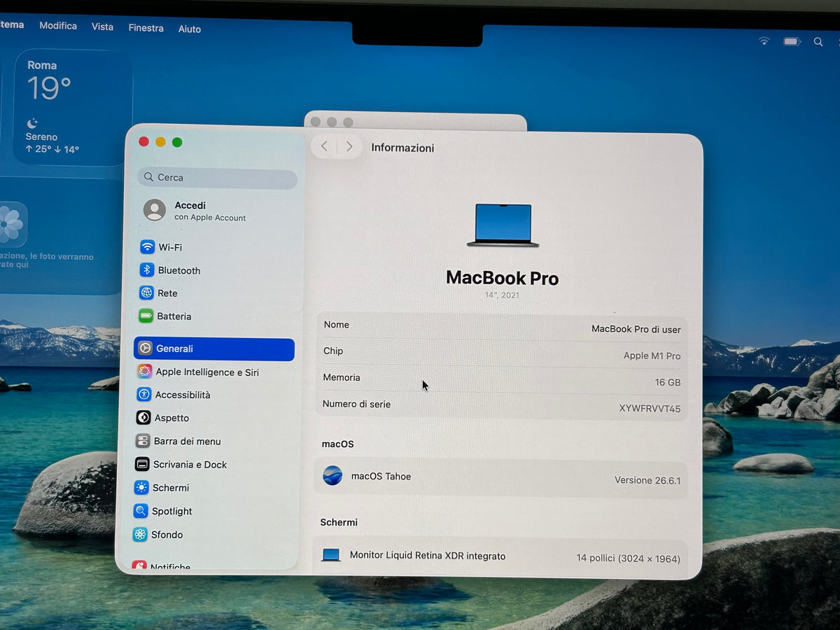Open the Vista menu
This screenshot has height=630, width=840.
pos(102,27)
